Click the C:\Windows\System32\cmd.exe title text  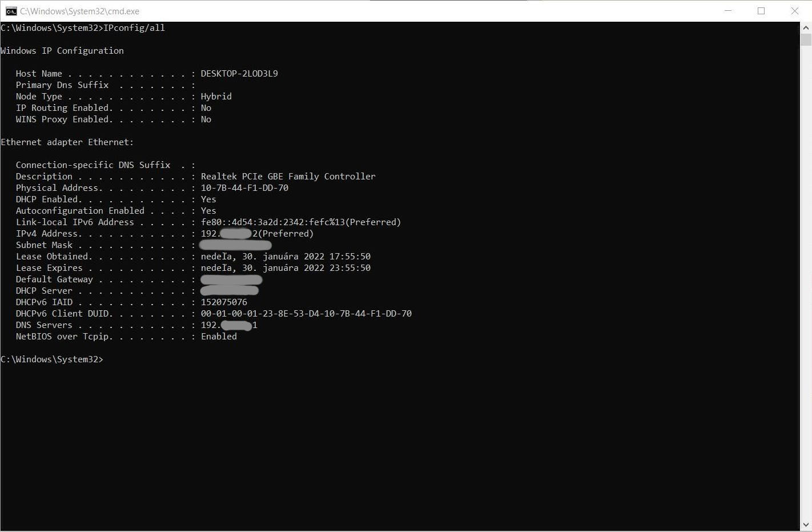pyautogui.click(x=79, y=11)
